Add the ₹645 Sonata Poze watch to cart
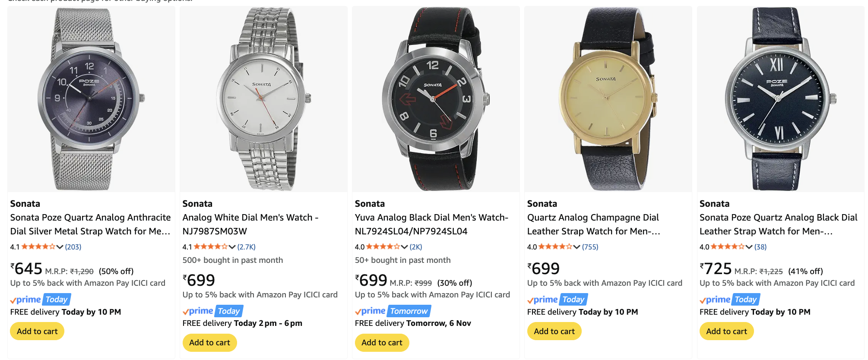This screenshot has height=360, width=868. coord(37,331)
